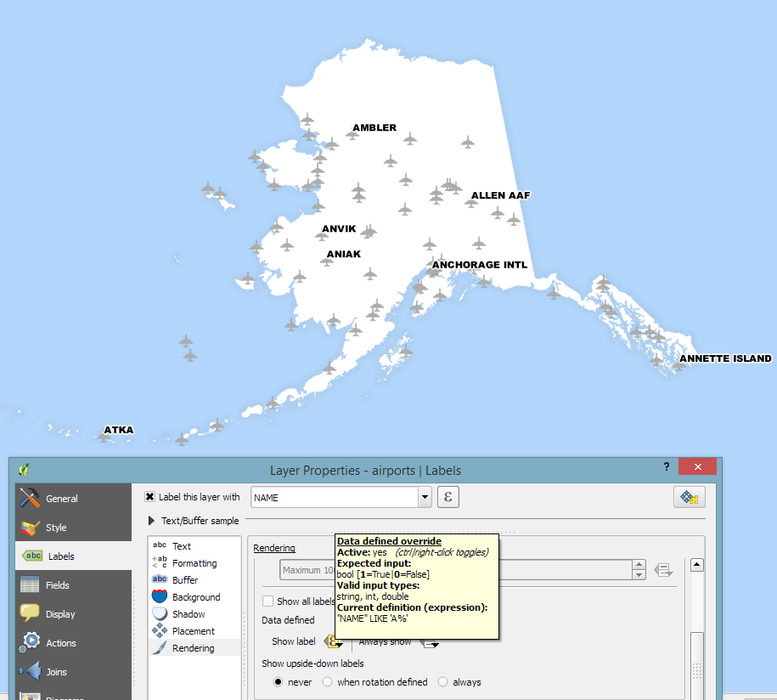Screen dimensions: 777x700
Task: Select 'when rotation defined' radio option
Action: click(328, 682)
